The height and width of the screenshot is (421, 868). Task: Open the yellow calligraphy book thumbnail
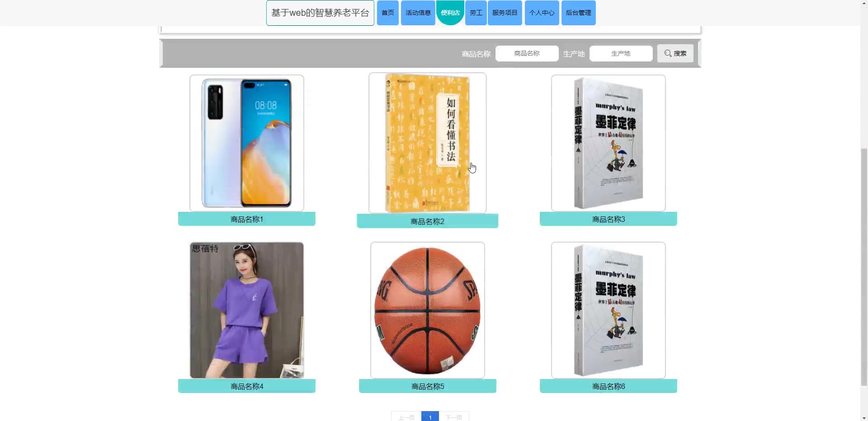[427, 143]
